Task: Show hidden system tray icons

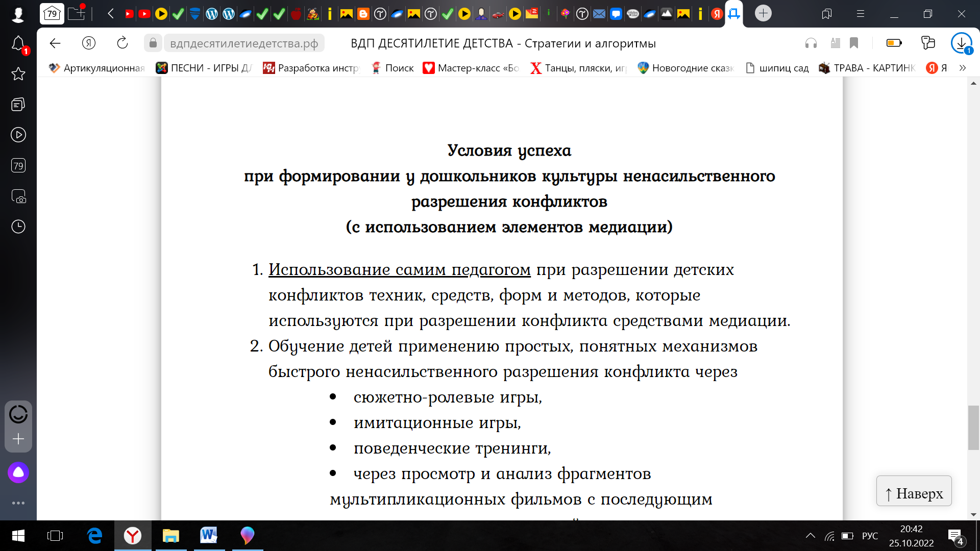Action: click(811, 536)
